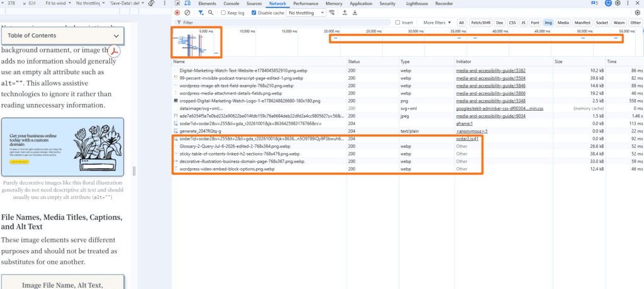This screenshot has width=644, height=289.
Task: Open initiator link sodar2.js:41
Action: [467, 139]
